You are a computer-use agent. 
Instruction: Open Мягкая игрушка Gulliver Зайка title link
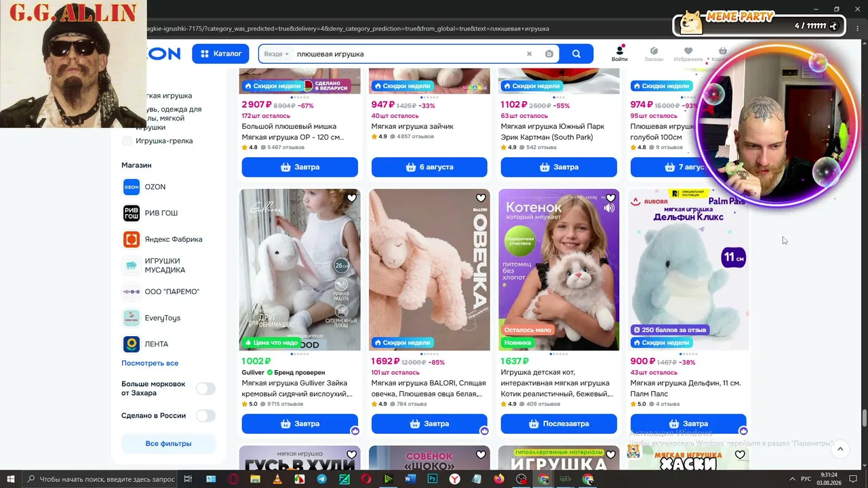pyautogui.click(x=297, y=388)
